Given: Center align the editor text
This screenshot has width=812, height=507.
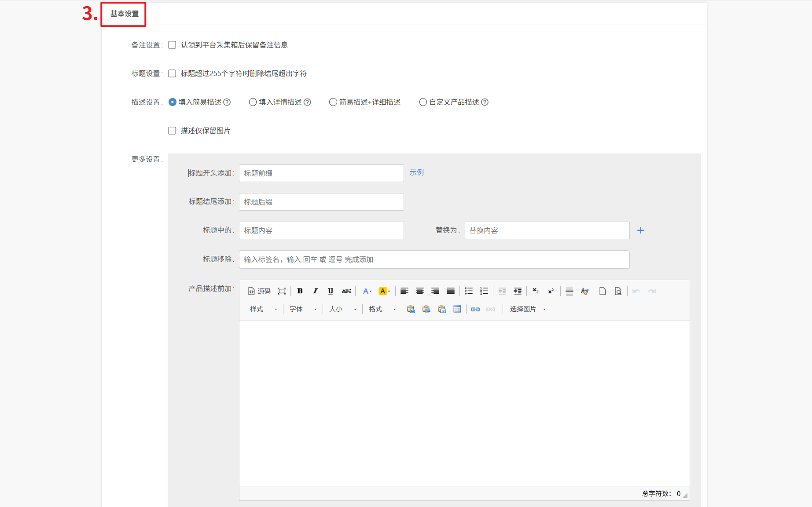Looking at the screenshot, I should click(420, 291).
